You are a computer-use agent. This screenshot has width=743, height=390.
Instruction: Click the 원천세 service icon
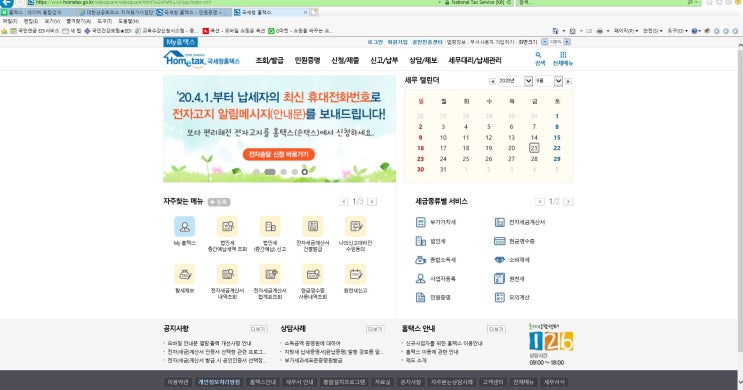499,279
